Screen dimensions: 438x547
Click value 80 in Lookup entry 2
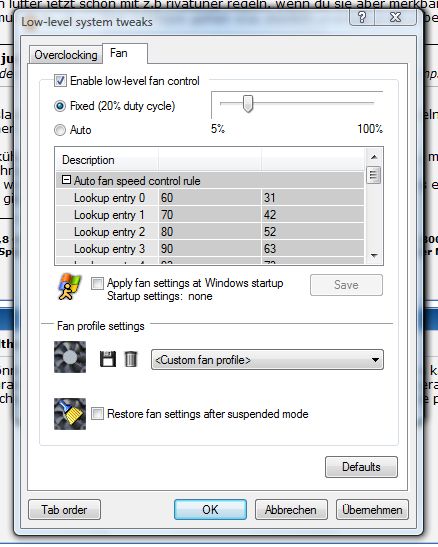tap(167, 232)
